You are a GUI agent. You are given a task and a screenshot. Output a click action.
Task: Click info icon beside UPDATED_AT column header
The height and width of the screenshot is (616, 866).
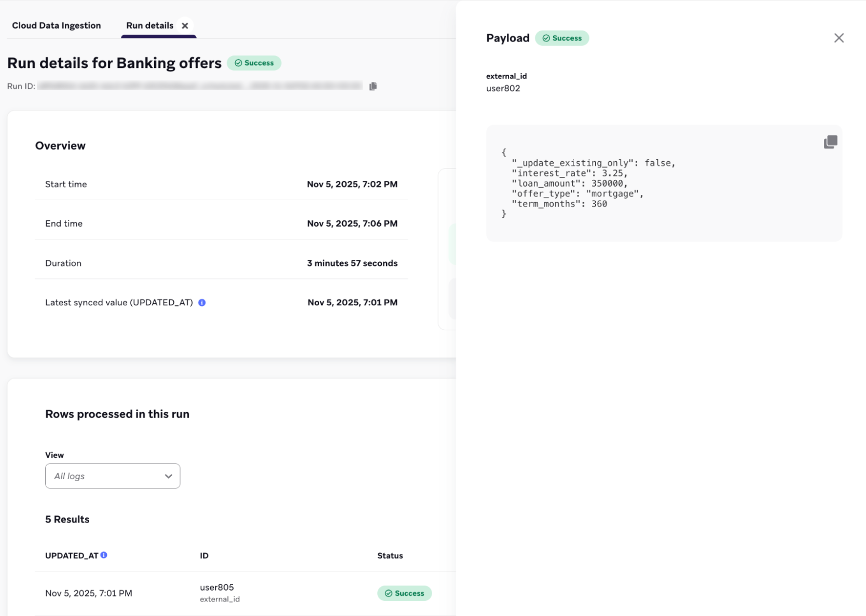coord(104,555)
